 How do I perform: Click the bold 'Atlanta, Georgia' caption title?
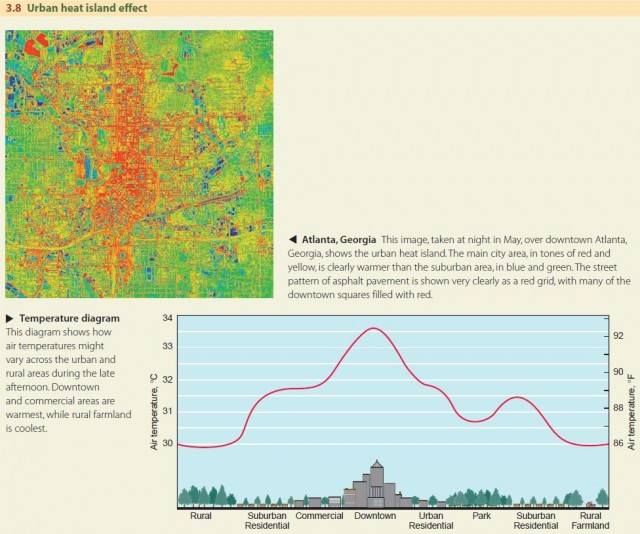(339, 239)
